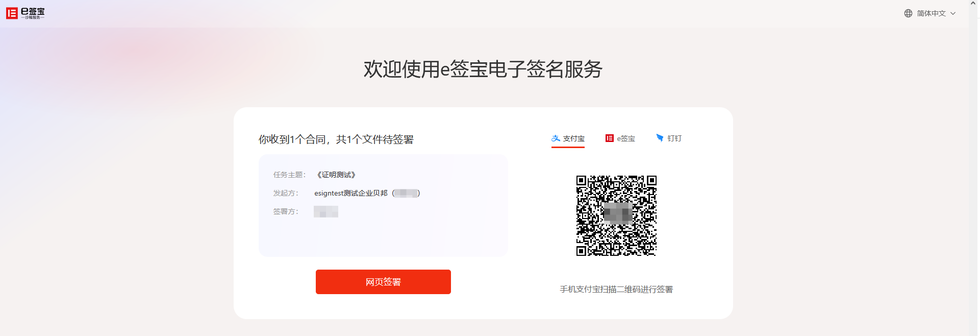Click the initiator name esigntest测试企业贝邦
The height and width of the screenshot is (336, 980).
[x=351, y=193]
